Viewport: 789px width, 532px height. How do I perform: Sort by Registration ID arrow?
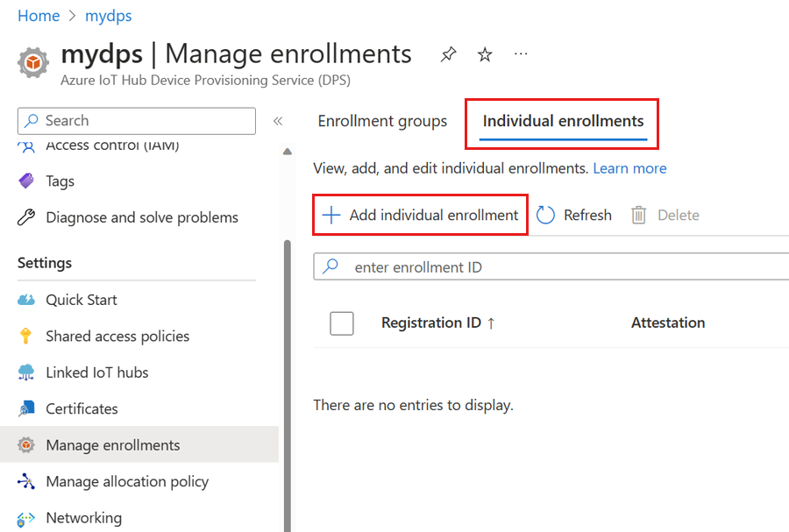(491, 323)
